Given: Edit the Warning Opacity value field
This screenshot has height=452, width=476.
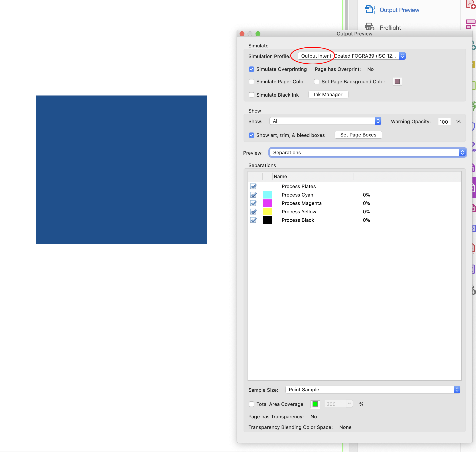Looking at the screenshot, I should [x=444, y=122].
